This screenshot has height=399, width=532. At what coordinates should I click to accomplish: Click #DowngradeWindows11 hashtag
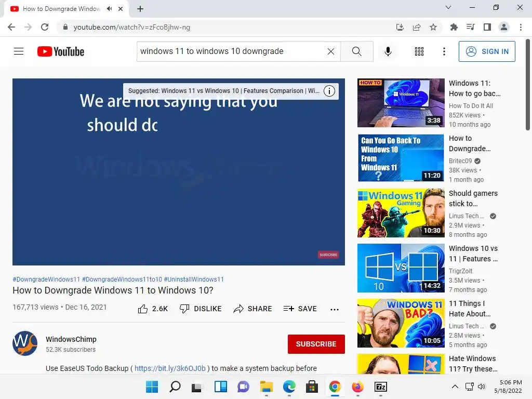[x=46, y=279]
